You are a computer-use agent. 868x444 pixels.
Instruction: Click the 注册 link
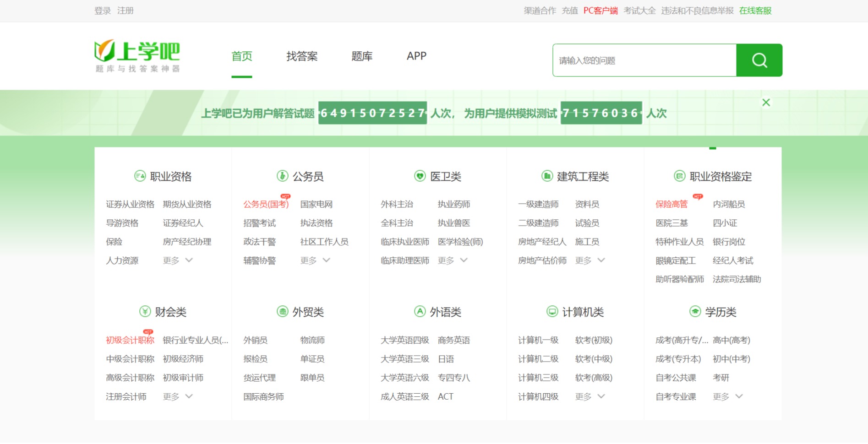click(126, 11)
